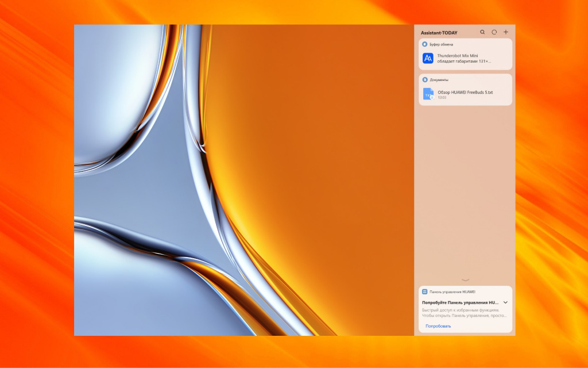Click the Панель управления HUAWEI icon
This screenshot has height=368, width=588.
(425, 292)
